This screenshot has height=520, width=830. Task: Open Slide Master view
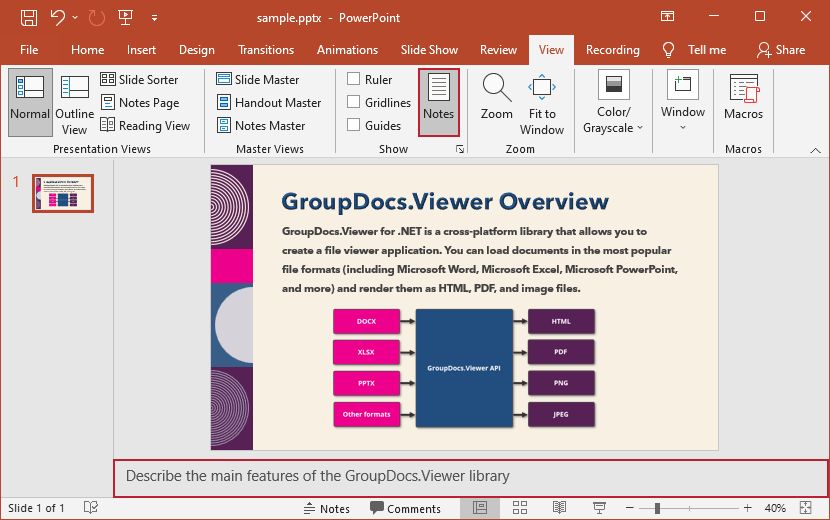point(258,79)
